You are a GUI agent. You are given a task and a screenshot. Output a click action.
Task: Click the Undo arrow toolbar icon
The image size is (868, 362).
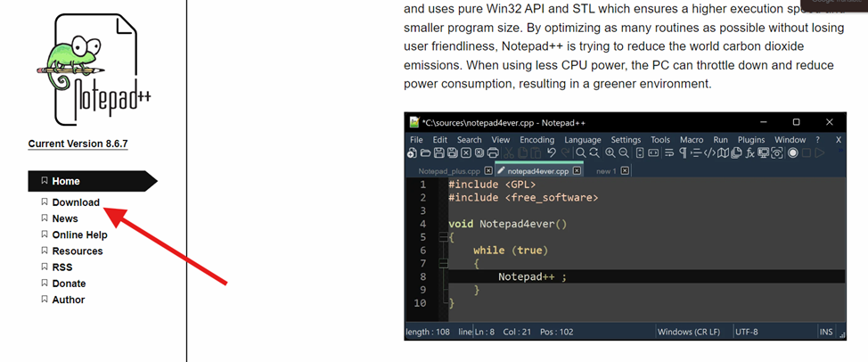[552, 152]
